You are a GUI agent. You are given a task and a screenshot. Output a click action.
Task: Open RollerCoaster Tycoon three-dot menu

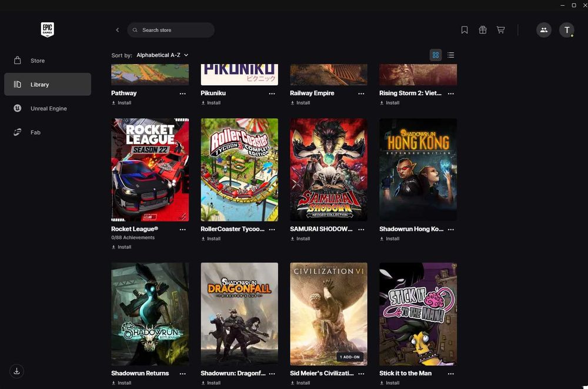(272, 229)
